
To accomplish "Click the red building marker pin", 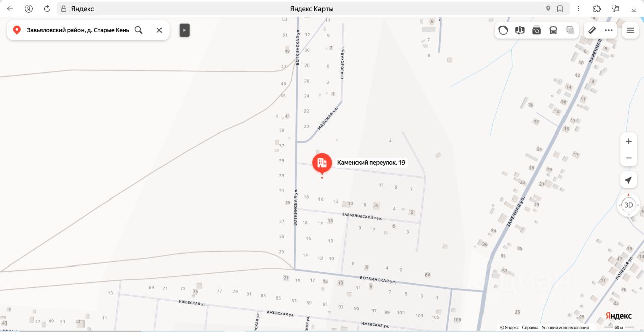I will (322, 163).
